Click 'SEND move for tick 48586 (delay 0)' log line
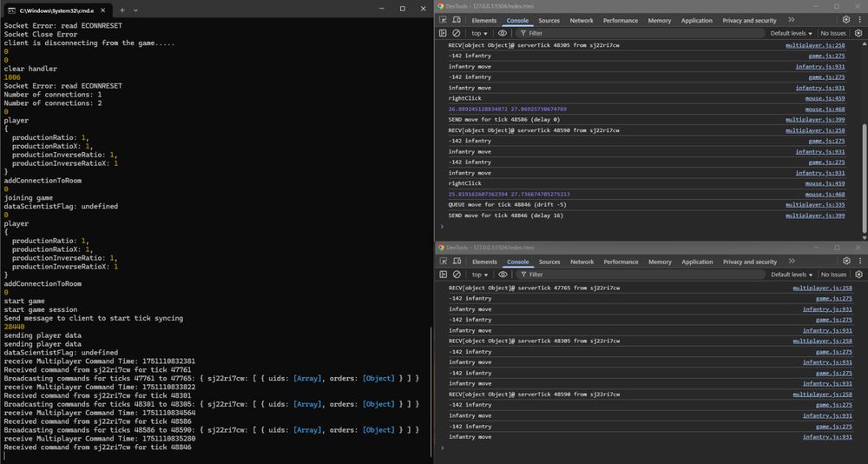 tap(503, 119)
